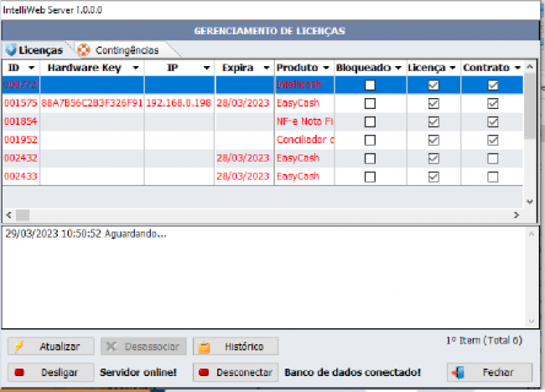Viewport: 545px width, 392px height.
Task: Switch to the Licenças tab
Action: 34,50
